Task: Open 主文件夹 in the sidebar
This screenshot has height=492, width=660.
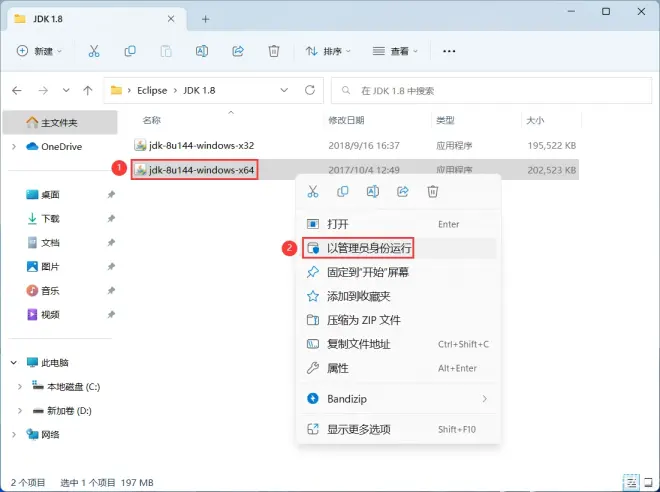Action: pyautogui.click(x=59, y=122)
